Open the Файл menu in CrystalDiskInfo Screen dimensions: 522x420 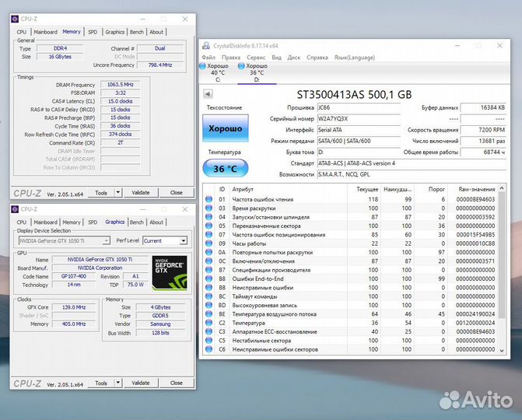pos(208,58)
